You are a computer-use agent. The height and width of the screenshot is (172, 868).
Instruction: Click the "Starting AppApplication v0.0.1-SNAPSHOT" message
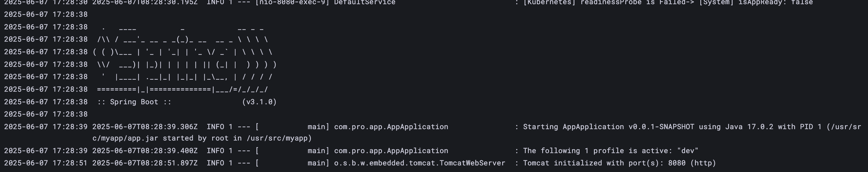click(609, 127)
